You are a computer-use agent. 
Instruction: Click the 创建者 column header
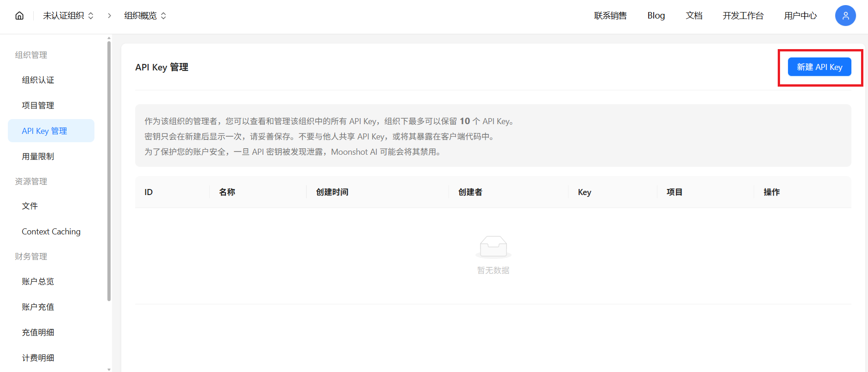470,192
